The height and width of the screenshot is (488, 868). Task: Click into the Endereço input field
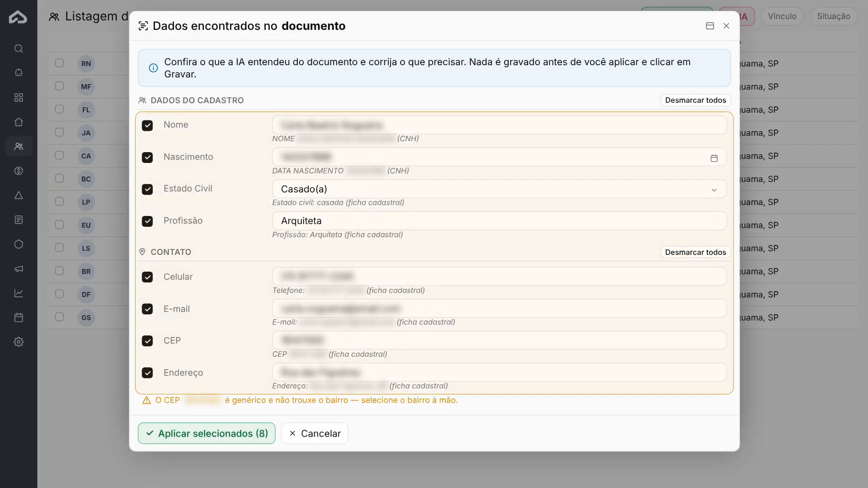pyautogui.click(x=499, y=372)
